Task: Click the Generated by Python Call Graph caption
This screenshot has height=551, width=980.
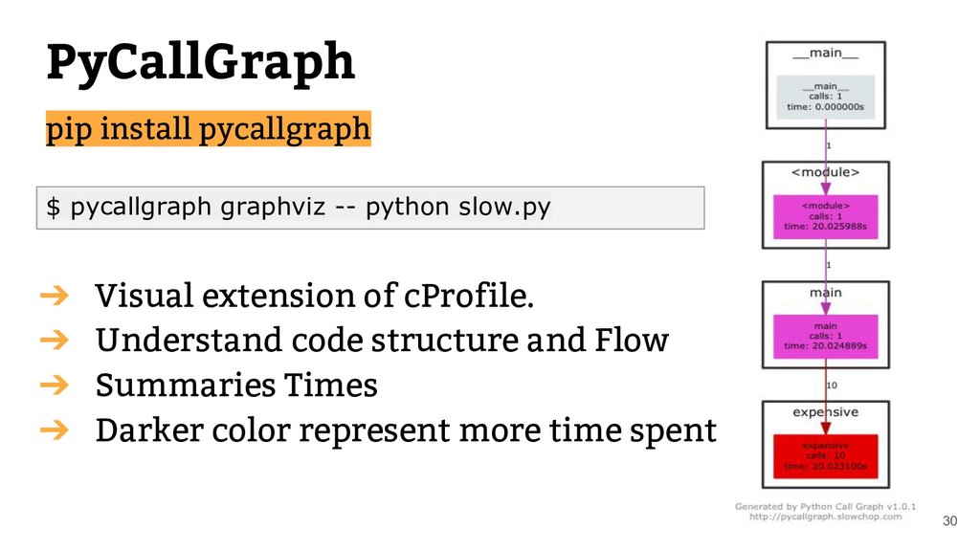Action: point(825,507)
